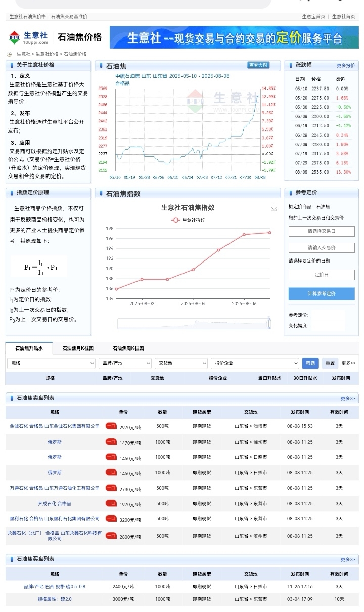Open buy listing 规格属性: 硫2.0
The image size is (364, 612).
[x=55, y=599]
